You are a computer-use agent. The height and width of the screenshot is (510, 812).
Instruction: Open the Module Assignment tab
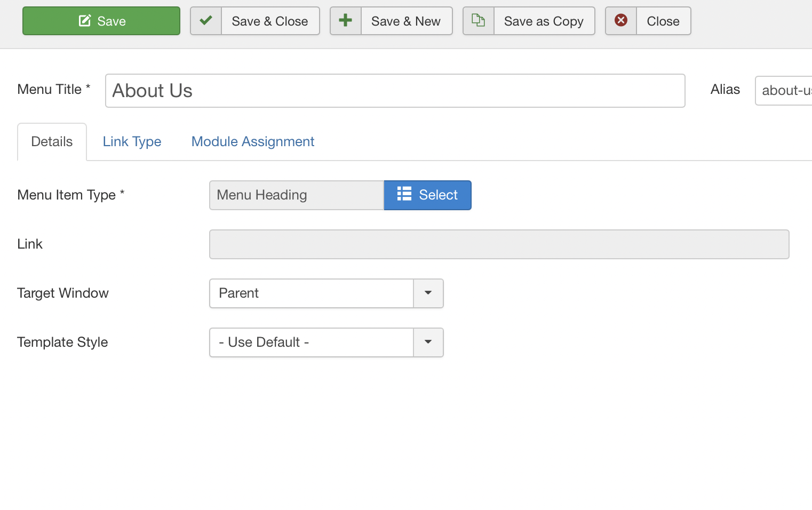point(253,141)
